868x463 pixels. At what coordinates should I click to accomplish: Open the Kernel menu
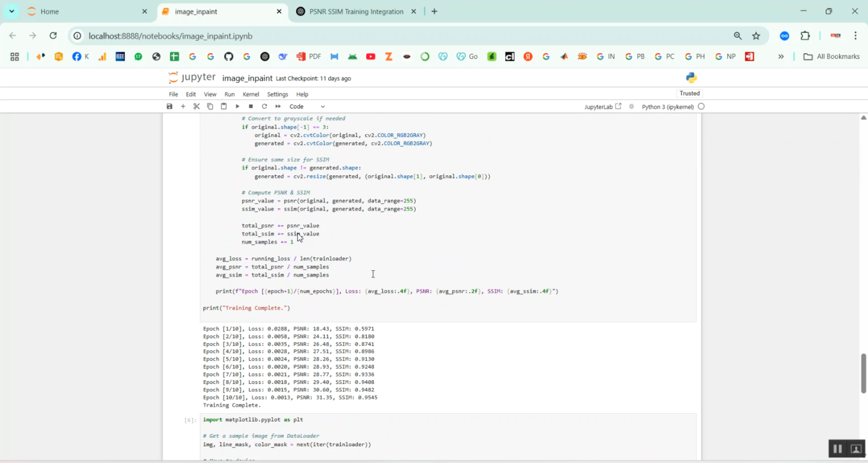pos(250,94)
